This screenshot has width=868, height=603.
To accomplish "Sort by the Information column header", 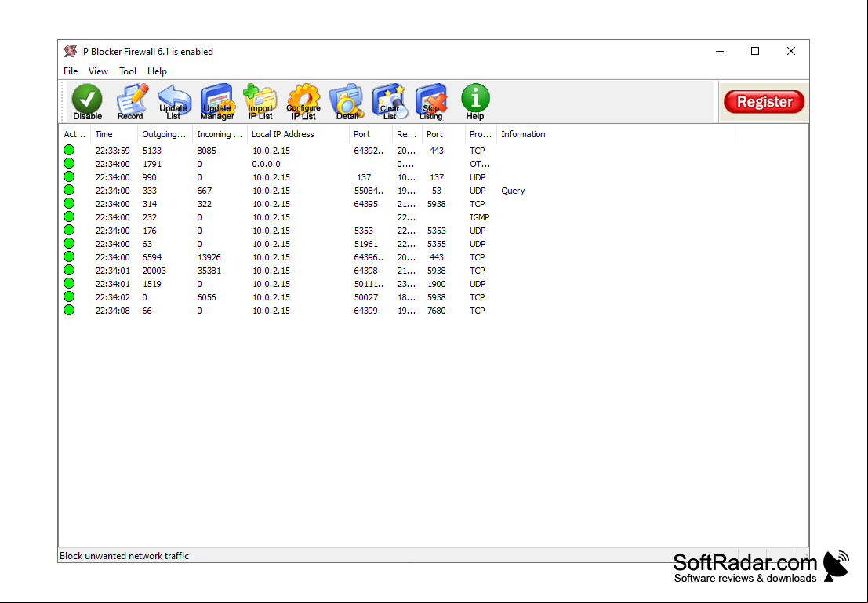I will point(616,134).
